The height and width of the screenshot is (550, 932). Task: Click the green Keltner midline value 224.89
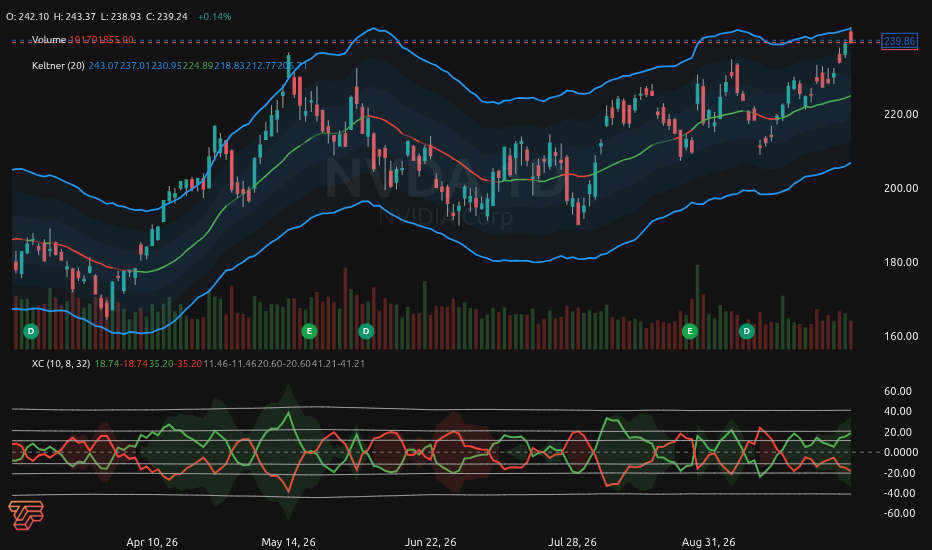point(198,65)
